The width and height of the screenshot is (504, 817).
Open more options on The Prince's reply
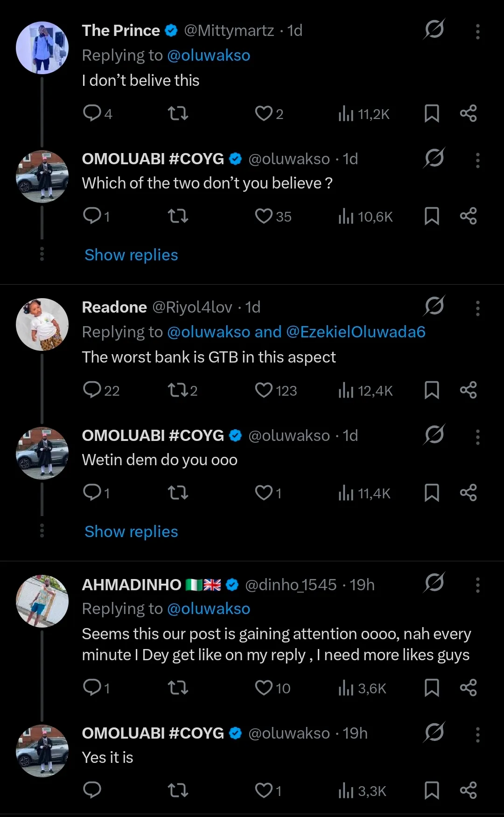coord(477,31)
